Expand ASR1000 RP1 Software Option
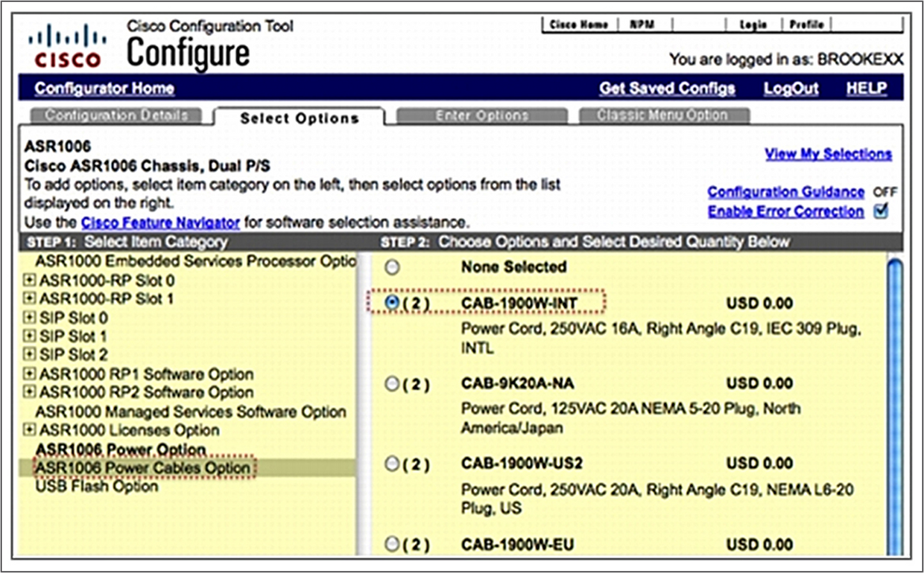 point(29,373)
